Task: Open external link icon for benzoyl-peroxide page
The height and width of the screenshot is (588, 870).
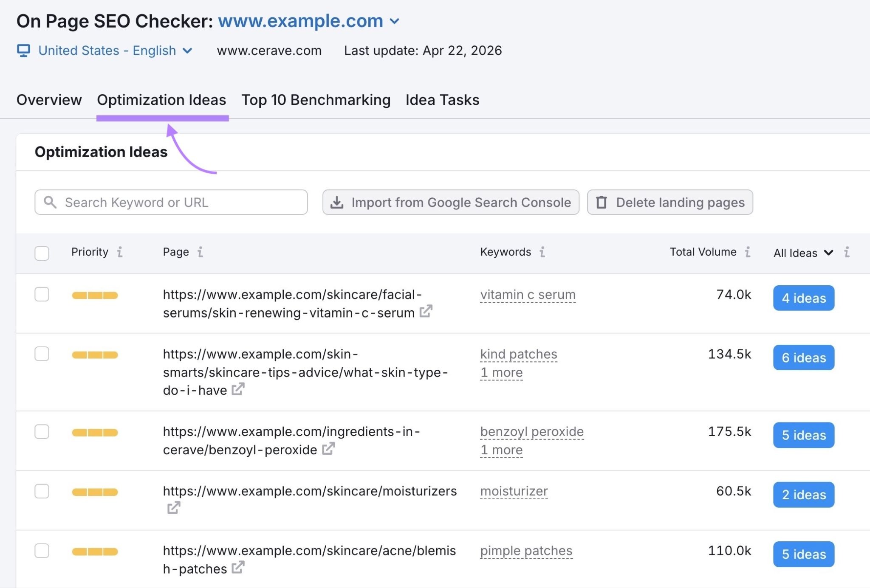Action: point(328,448)
